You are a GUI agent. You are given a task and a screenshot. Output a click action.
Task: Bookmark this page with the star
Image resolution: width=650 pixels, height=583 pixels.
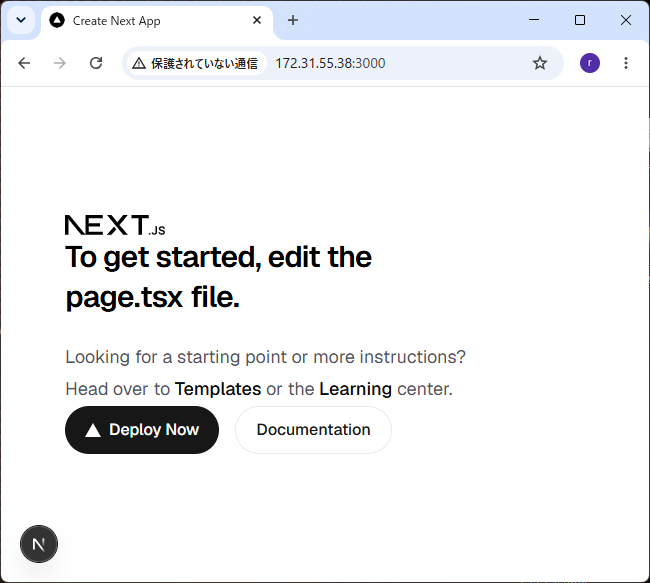(539, 63)
